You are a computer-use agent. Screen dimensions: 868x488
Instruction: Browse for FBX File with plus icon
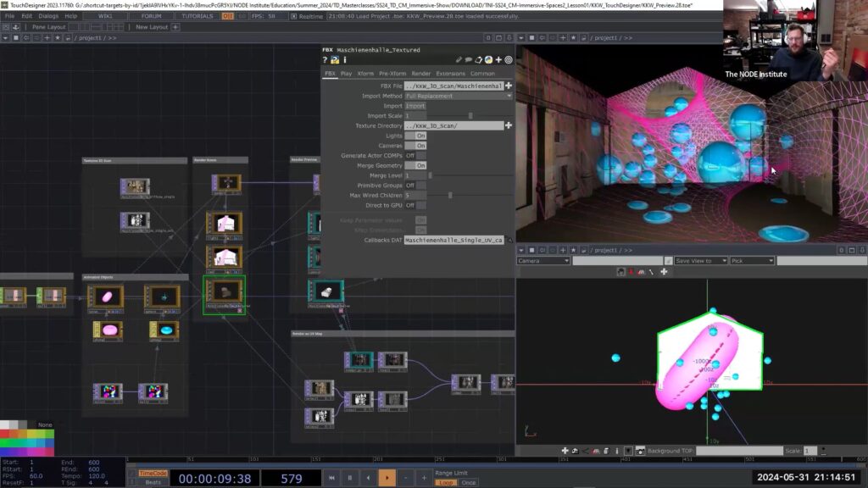pyautogui.click(x=509, y=86)
